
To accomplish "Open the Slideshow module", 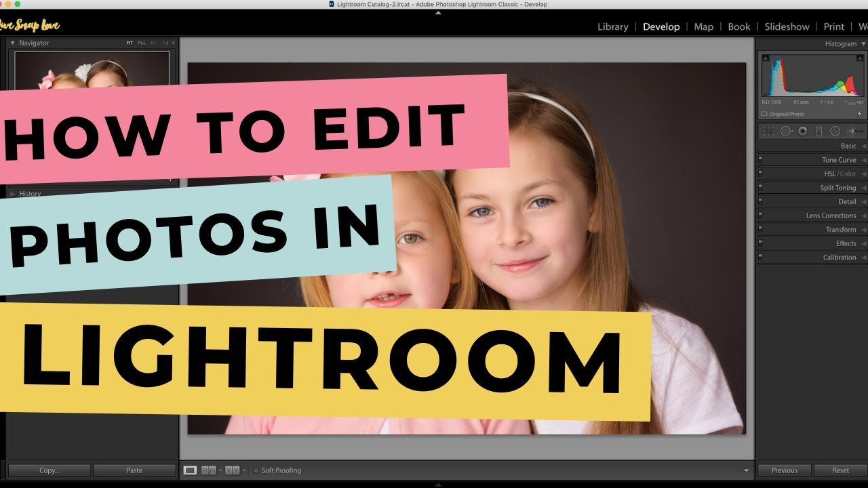I will (x=787, y=26).
